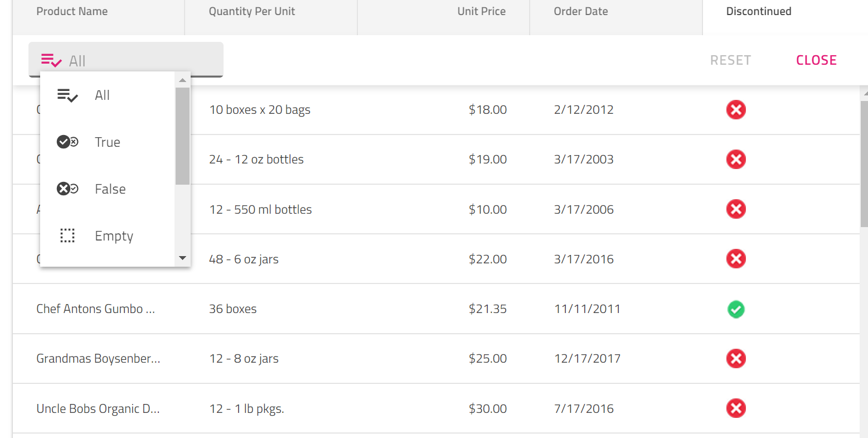Click the Discontinued column header
This screenshot has width=868, height=438.
(758, 11)
